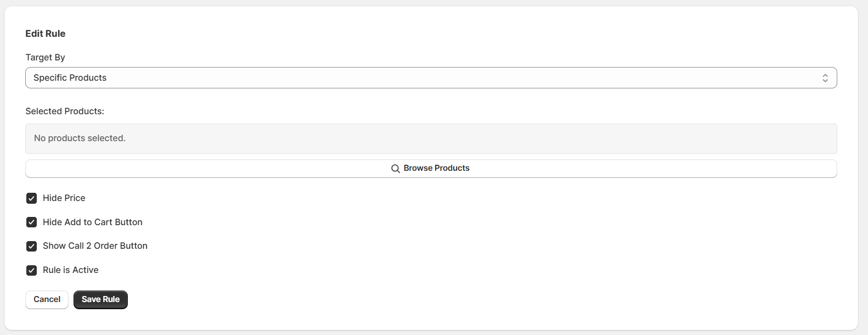Toggle the Hide Add to Cart Button checkbox
868x335 pixels.
pos(32,222)
